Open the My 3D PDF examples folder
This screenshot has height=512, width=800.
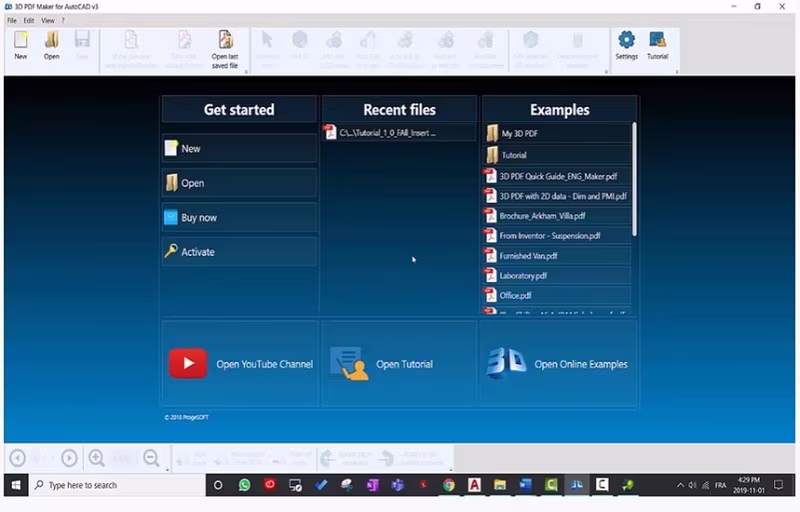click(557, 133)
